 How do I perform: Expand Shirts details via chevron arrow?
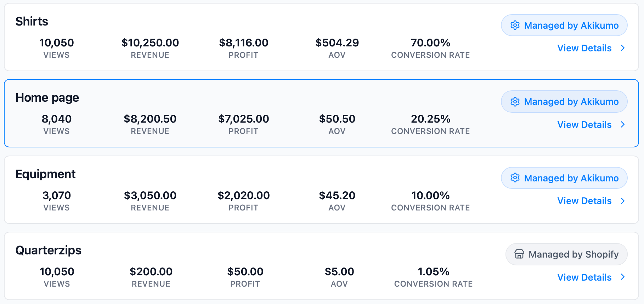tap(623, 48)
